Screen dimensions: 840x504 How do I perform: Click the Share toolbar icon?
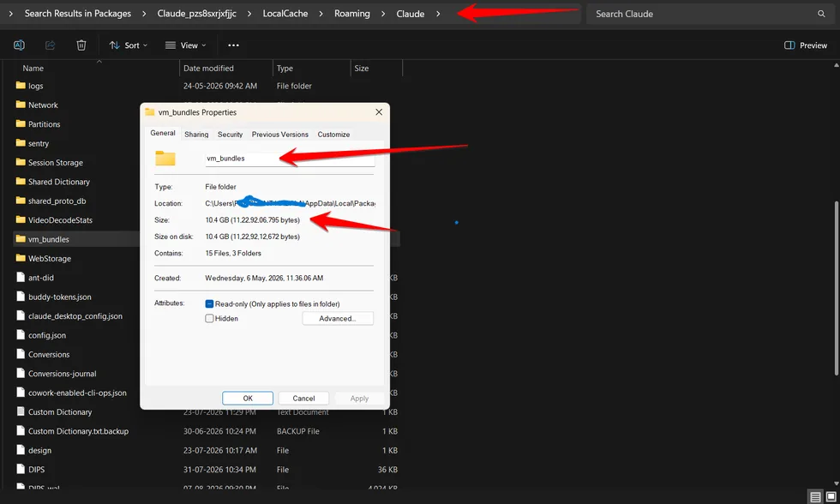51,45
